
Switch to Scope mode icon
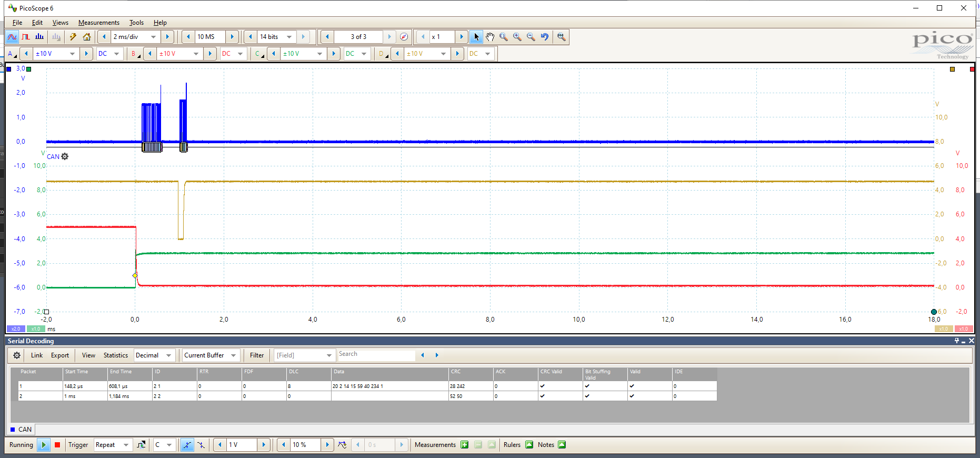click(x=12, y=37)
